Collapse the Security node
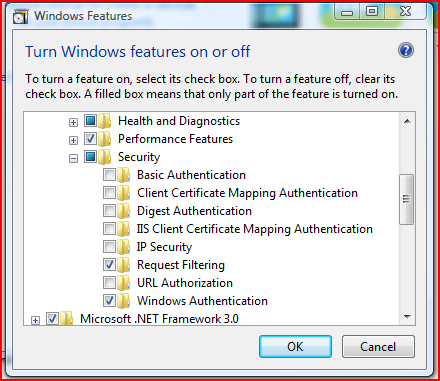The image size is (440, 381). 73,158
